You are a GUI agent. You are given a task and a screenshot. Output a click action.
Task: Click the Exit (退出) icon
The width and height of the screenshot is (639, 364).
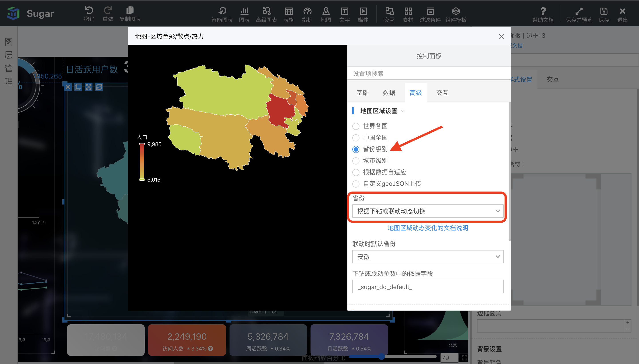pos(622,14)
